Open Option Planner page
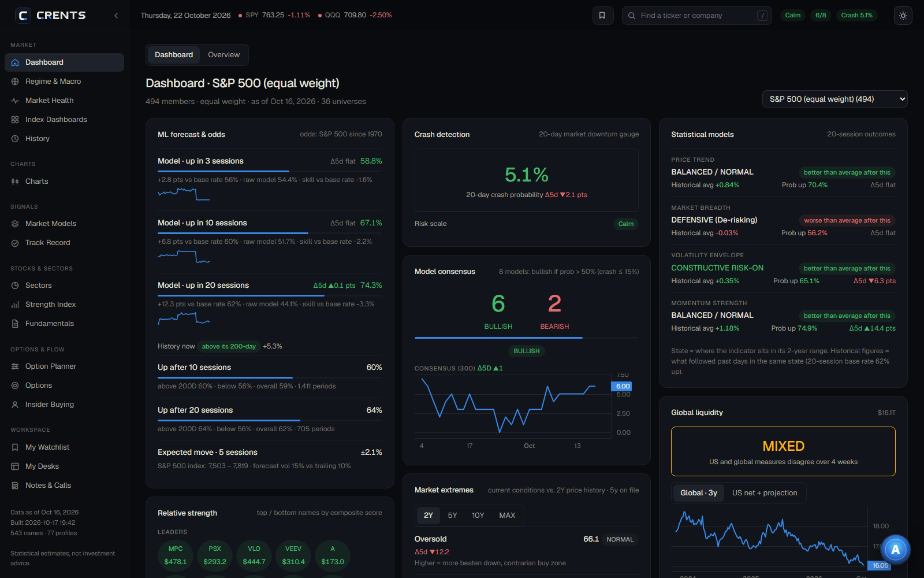 (64, 366)
